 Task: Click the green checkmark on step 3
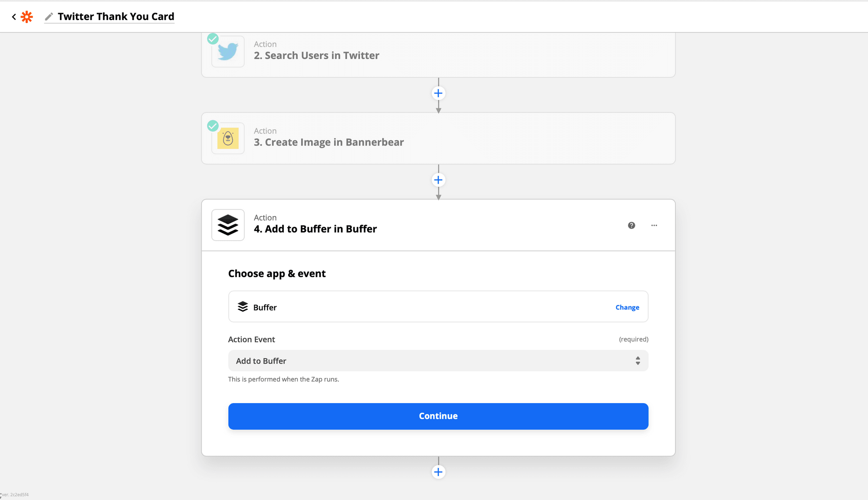pos(213,126)
